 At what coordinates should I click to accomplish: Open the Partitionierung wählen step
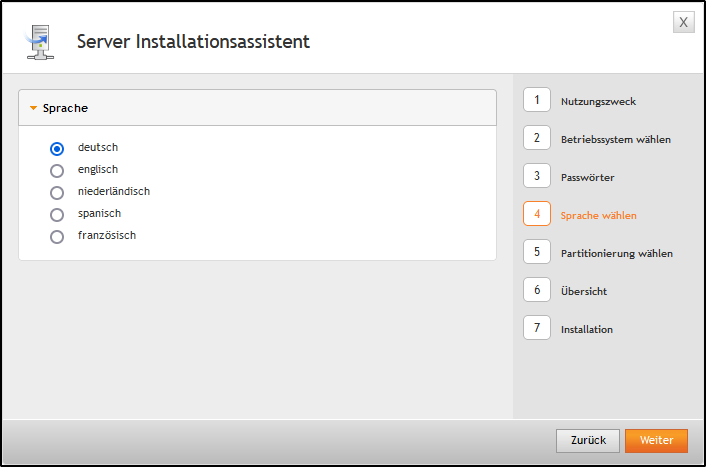tap(616, 253)
